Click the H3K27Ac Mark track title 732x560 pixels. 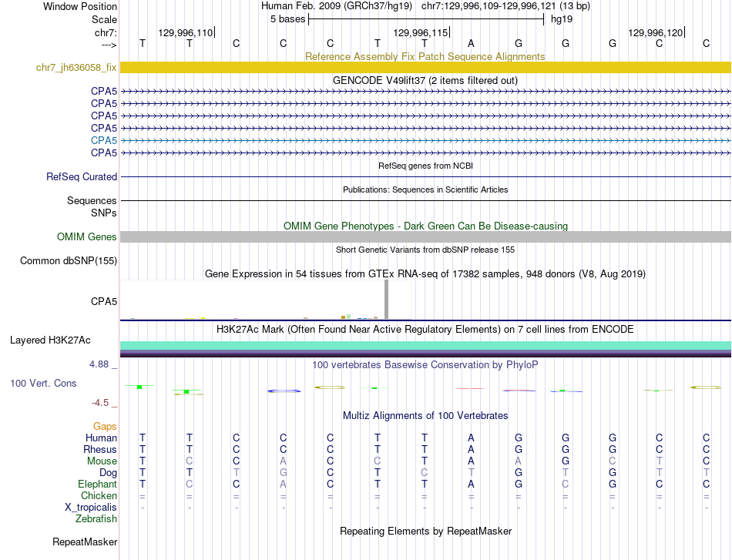[x=425, y=330]
